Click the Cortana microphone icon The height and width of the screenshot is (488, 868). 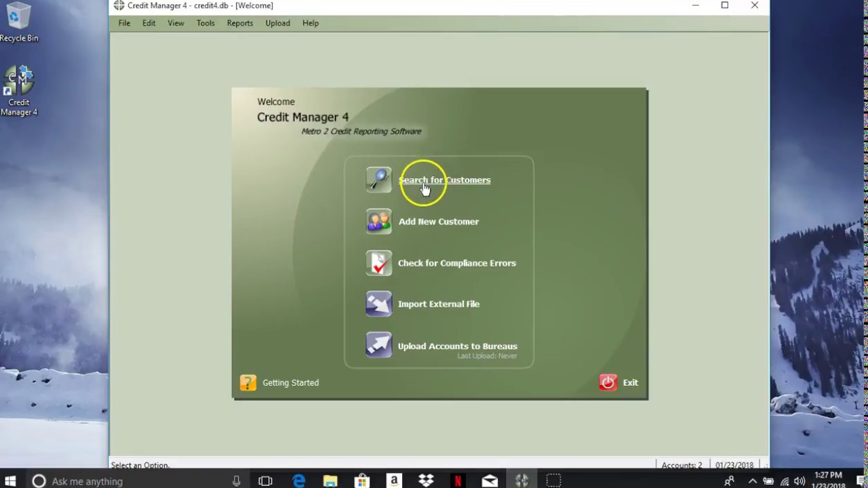coord(236,481)
